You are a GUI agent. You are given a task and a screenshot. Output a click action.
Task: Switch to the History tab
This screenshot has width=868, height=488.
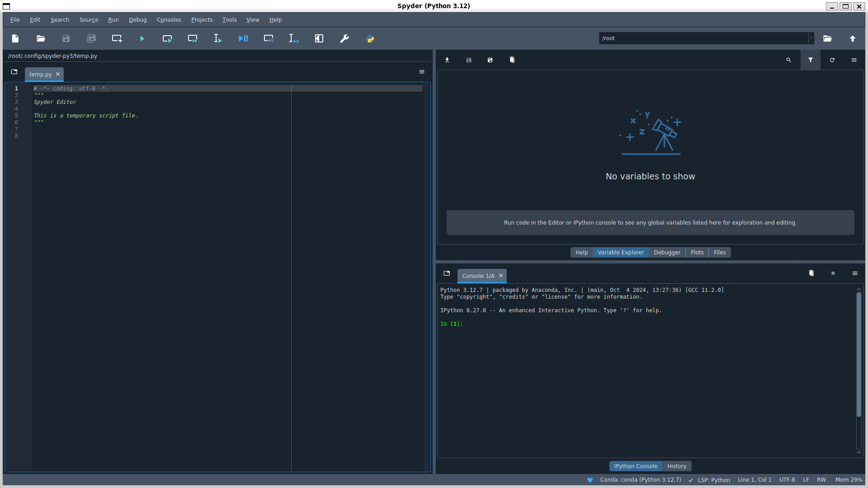[x=676, y=466]
